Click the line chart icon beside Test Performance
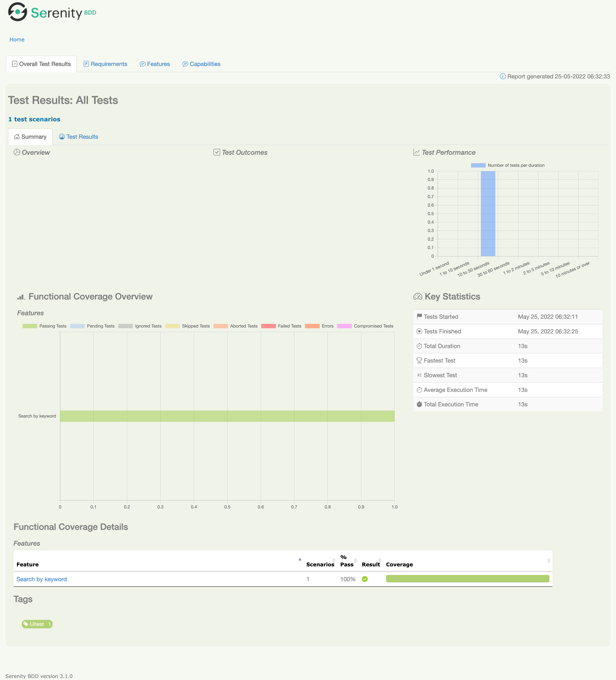The height and width of the screenshot is (680, 616). pos(416,152)
